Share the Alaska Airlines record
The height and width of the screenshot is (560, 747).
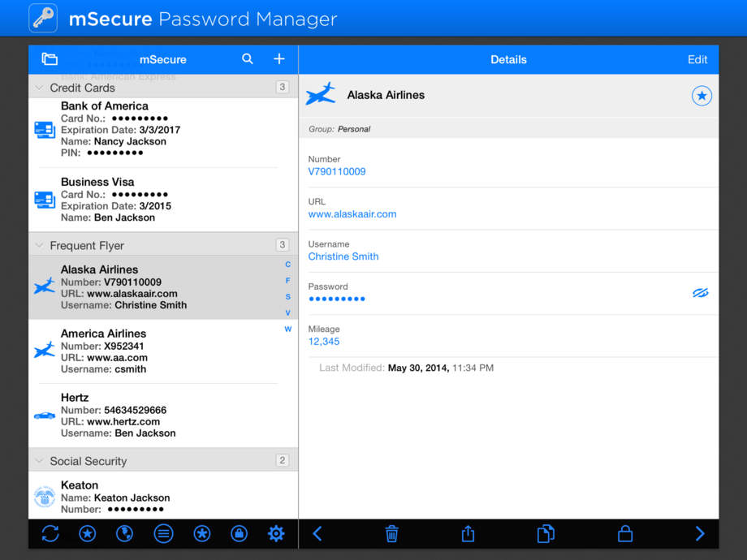[468, 533]
